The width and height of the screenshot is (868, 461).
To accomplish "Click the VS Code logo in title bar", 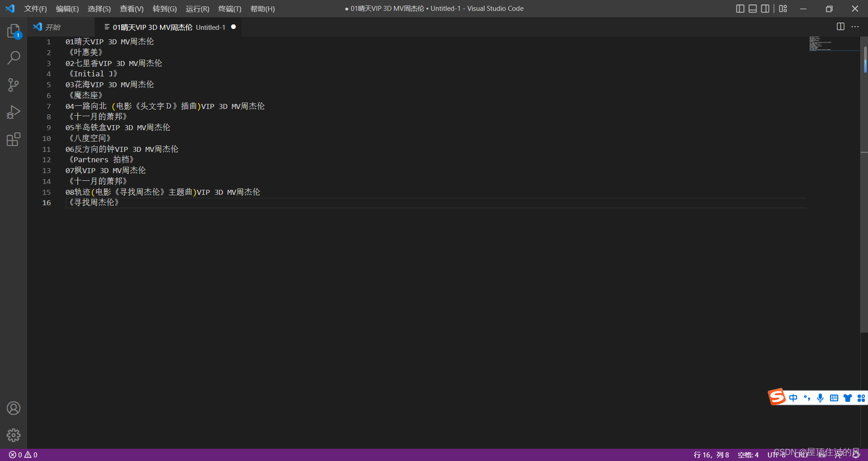I will tap(10, 9).
